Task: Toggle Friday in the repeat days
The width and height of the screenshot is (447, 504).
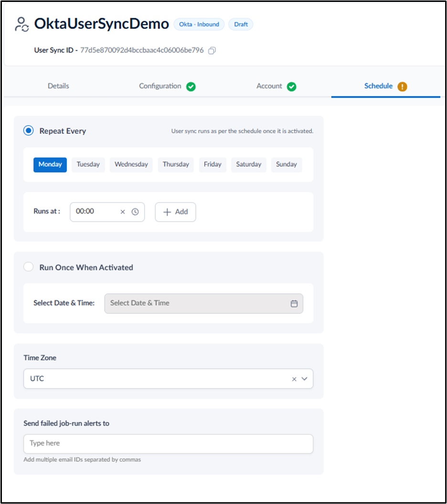Action: tap(213, 164)
